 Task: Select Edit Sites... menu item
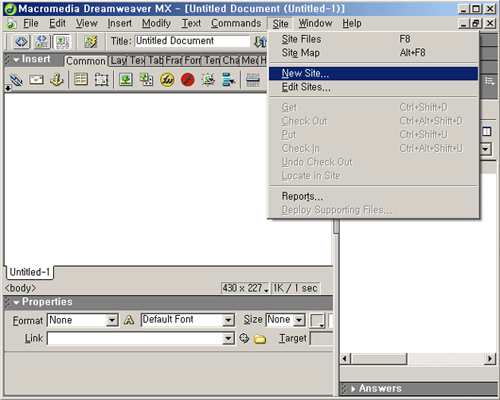[x=373, y=87]
